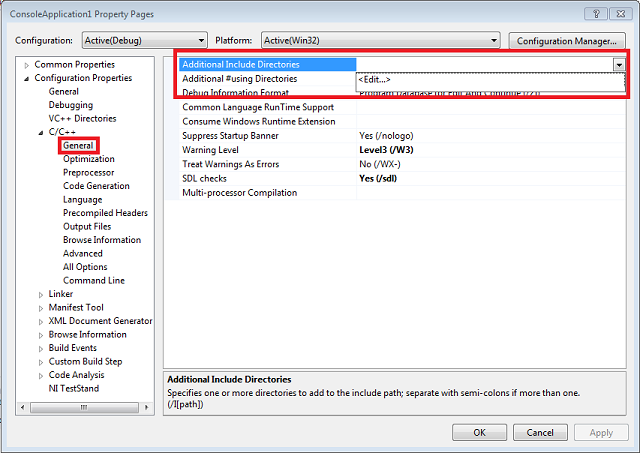Viewport: 640px width, 453px height.
Task: Open the Optimization page
Action: pyautogui.click(x=89, y=159)
